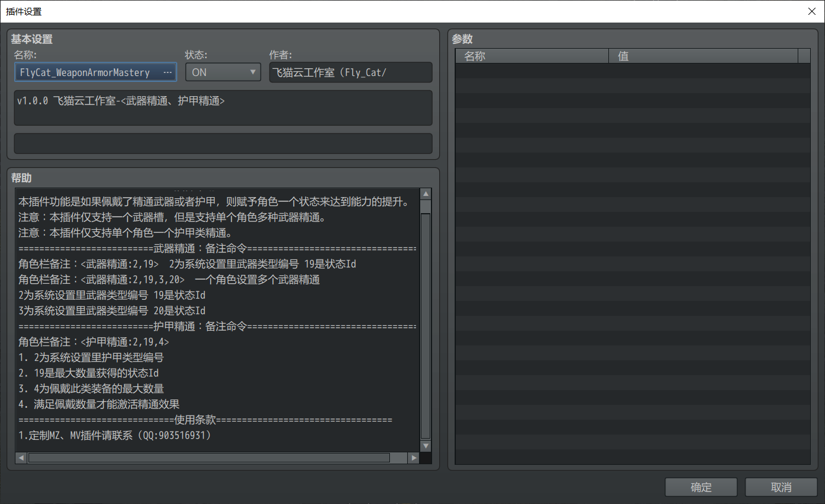The width and height of the screenshot is (825, 504).
Task: Click the 名称 column header in 参数 table
Action: (x=532, y=56)
